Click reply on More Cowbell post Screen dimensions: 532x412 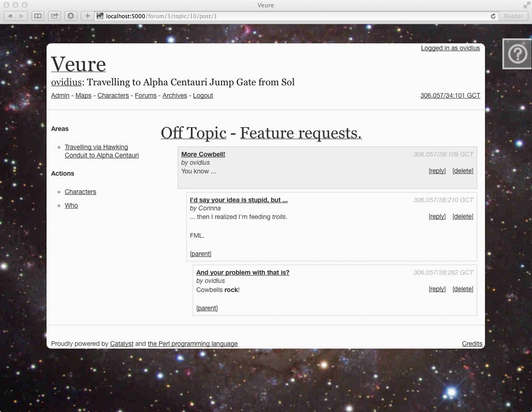[x=437, y=171]
